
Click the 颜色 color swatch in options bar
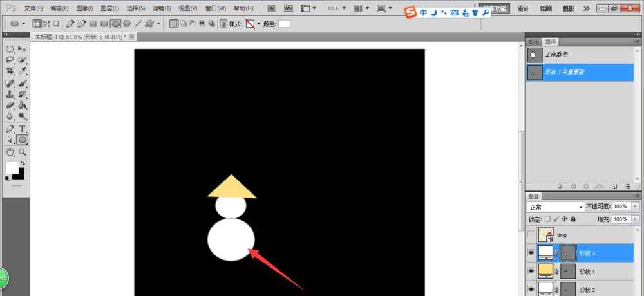pyautogui.click(x=284, y=24)
